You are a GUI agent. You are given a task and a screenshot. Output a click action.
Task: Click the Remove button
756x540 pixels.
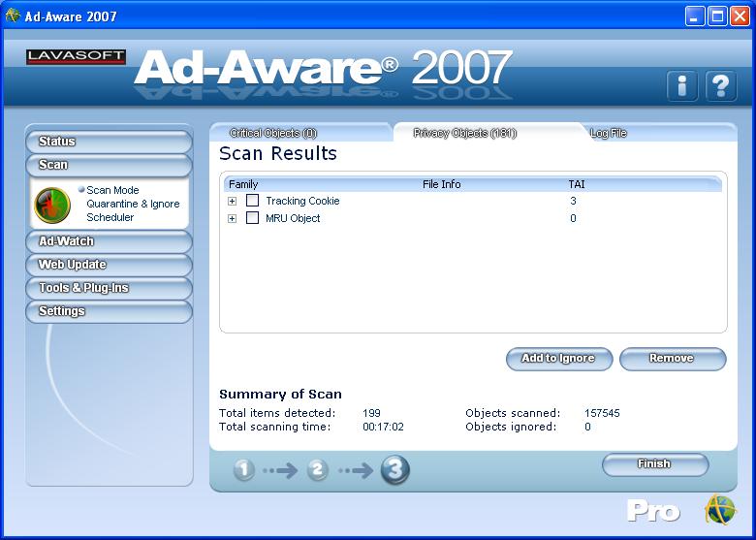tap(673, 359)
